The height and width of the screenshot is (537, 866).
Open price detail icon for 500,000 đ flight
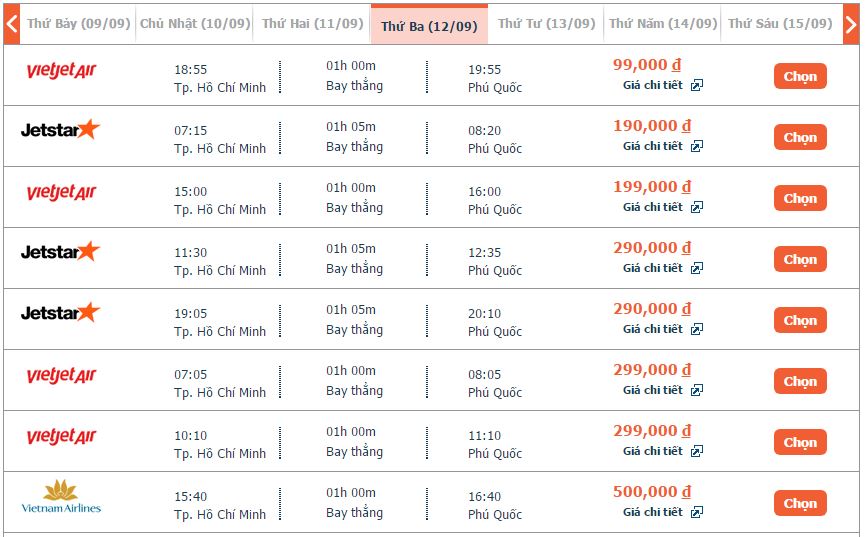point(696,512)
